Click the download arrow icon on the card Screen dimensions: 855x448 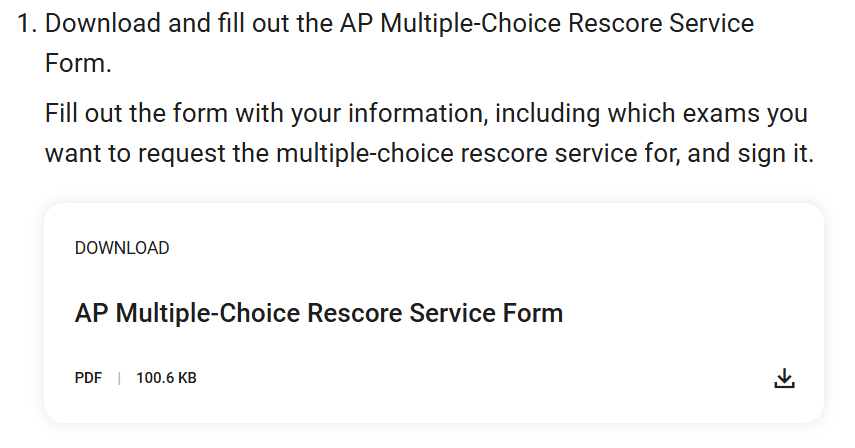784,378
